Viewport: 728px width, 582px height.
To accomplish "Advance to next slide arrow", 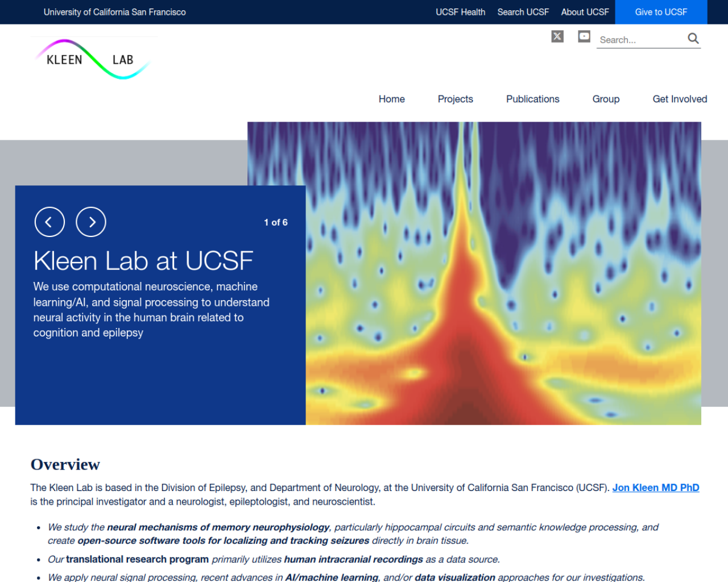I will point(91,222).
